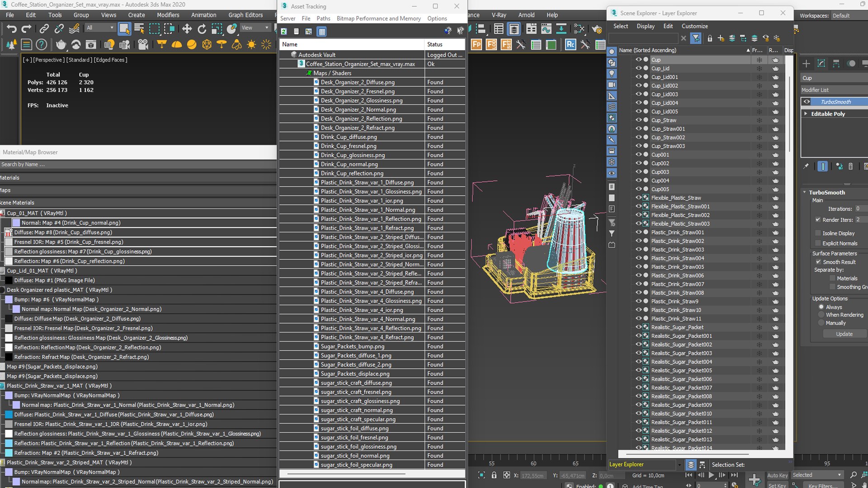The width and height of the screenshot is (868, 488).
Task: Choose the Select and Rotate tool
Action: 202,29
